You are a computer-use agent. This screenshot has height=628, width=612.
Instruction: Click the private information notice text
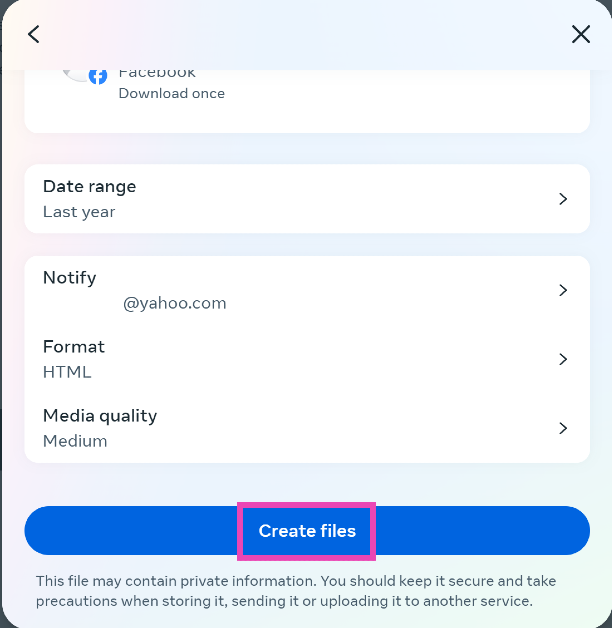(x=296, y=591)
